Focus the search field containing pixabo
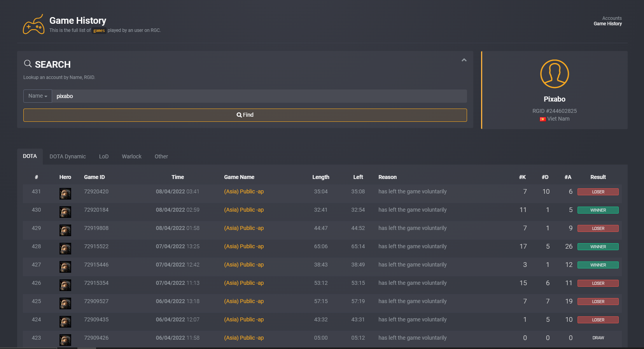The image size is (644, 349). coord(259,96)
